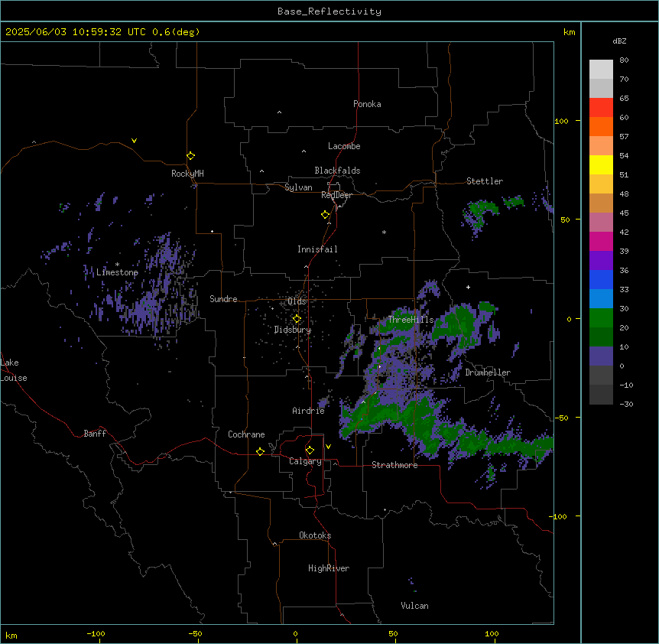Image resolution: width=659 pixels, height=644 pixels.
Task: Click the yellow diamond marker above Didsbury
Action: (x=297, y=319)
